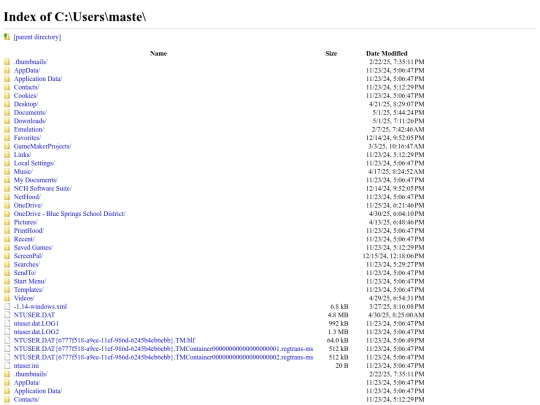The width and height of the screenshot is (540, 405).
Task: Click the folder icon beside Desktop
Action: coord(7,104)
